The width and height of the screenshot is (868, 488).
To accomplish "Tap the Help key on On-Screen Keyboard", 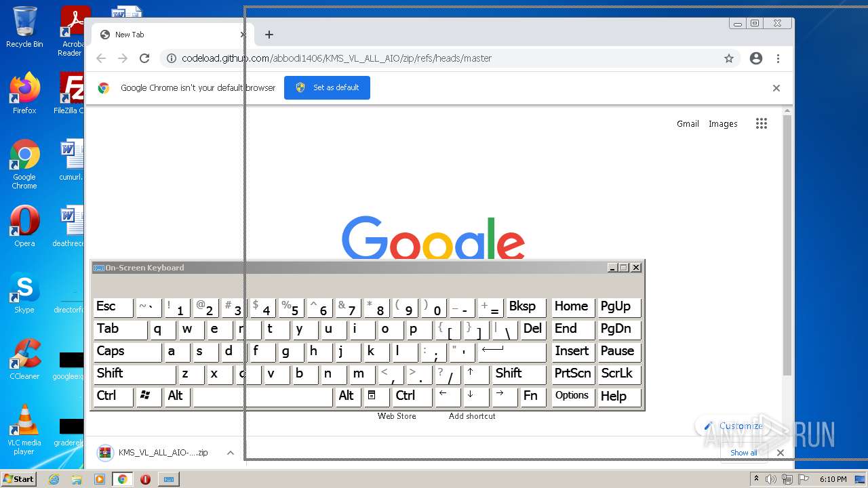I will (x=620, y=397).
